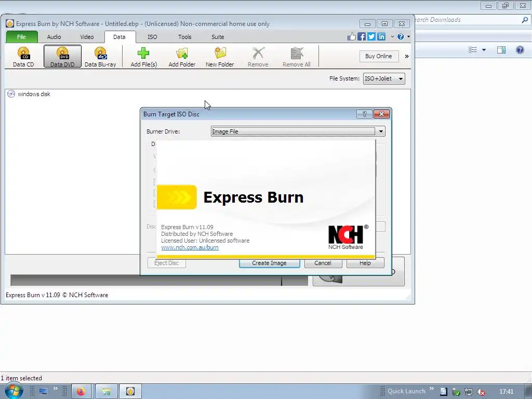Click the Eject Disc button

pos(167,263)
